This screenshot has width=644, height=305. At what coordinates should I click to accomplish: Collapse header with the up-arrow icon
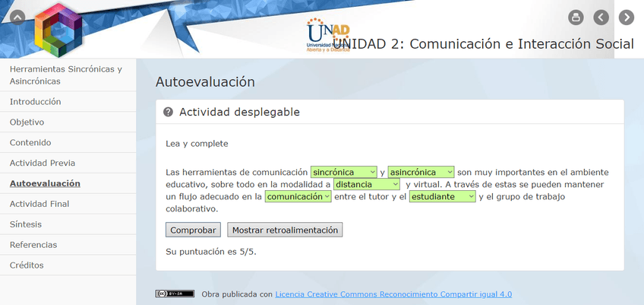click(x=17, y=17)
